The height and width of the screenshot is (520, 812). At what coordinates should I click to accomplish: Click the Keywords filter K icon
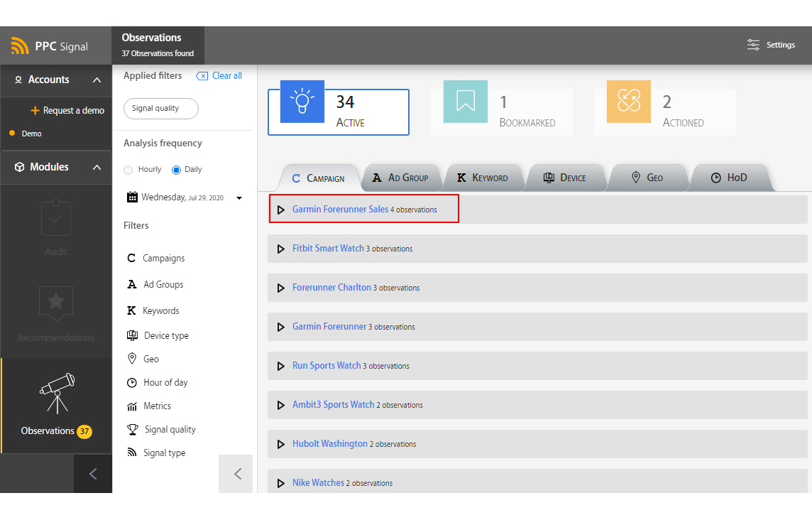tap(131, 310)
